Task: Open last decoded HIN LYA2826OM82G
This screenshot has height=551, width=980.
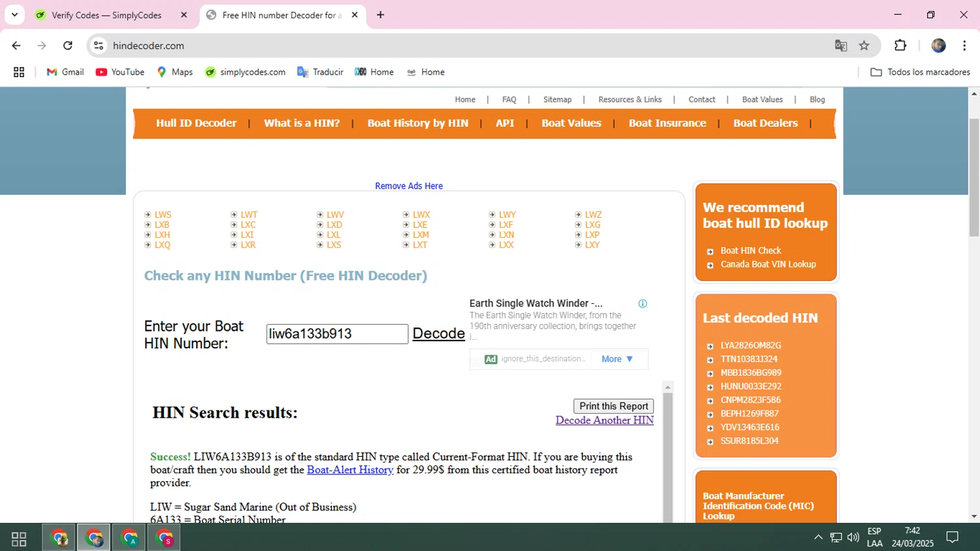Action: (751, 346)
